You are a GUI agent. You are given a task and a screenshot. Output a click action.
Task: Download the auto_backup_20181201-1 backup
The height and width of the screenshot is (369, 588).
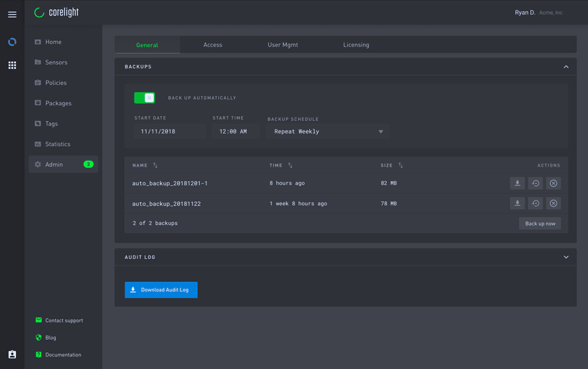point(517,183)
